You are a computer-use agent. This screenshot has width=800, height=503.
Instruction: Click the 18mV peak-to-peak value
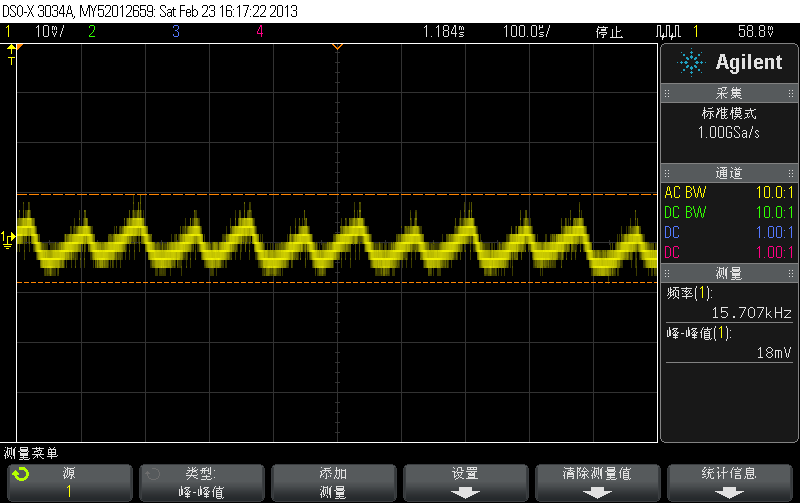774,353
